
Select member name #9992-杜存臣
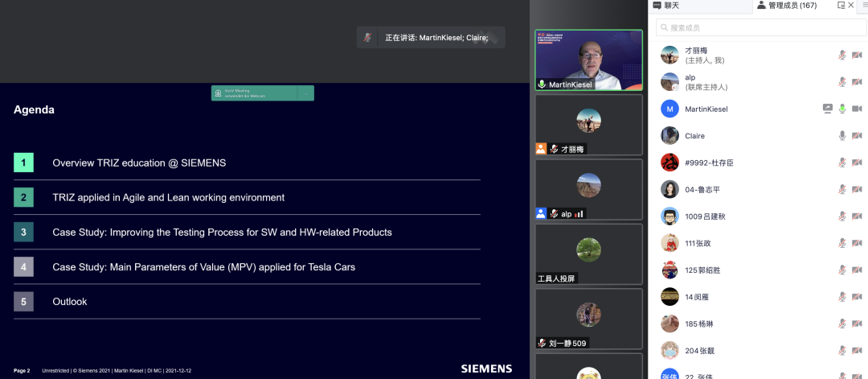(709, 163)
